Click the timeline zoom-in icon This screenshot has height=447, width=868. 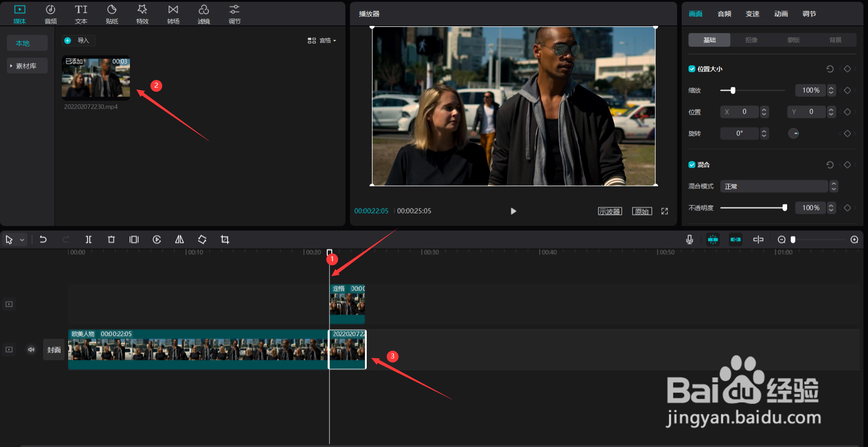click(854, 239)
